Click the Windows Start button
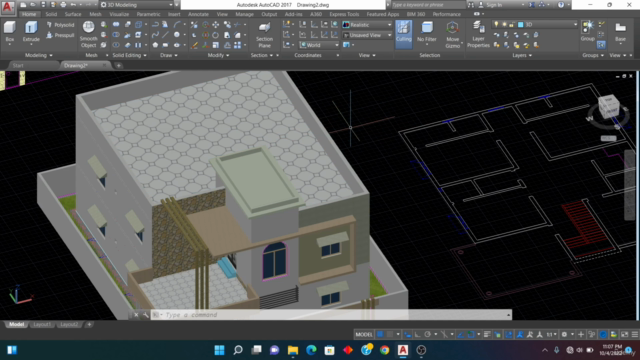 (220, 350)
